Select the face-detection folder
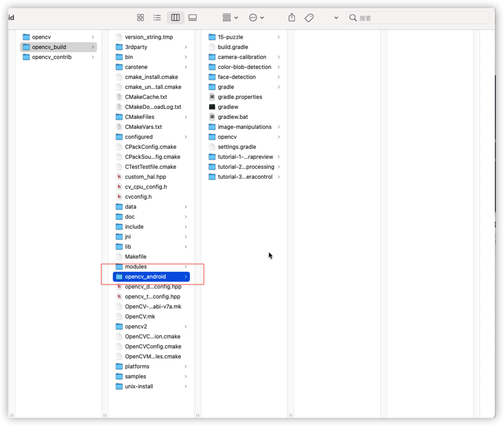 coord(236,77)
